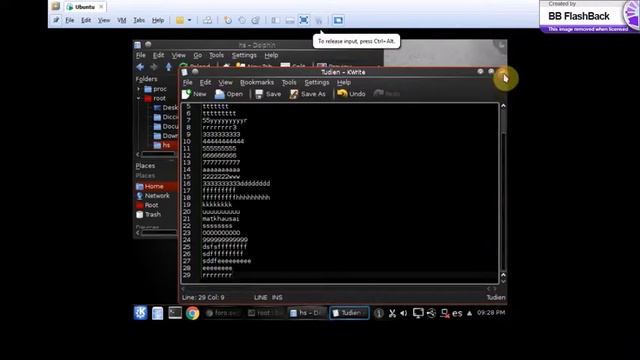
Task: Click the 09:28 PM panel clock
Action: click(491, 313)
